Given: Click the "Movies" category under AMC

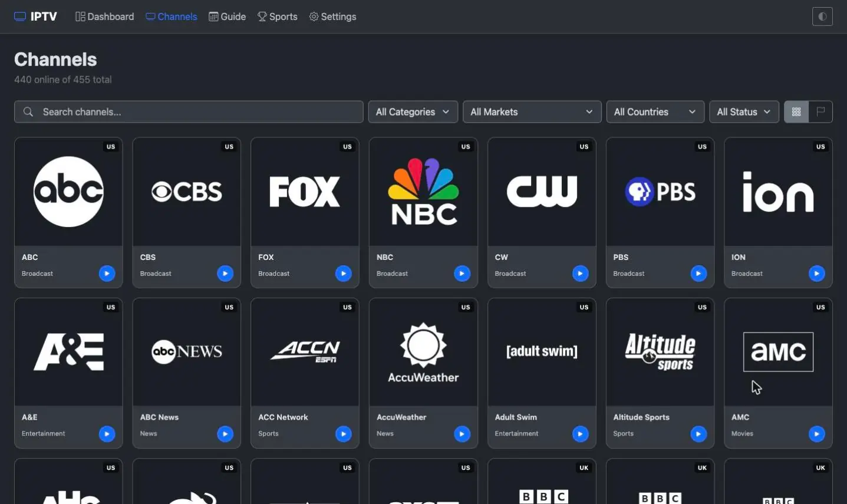Looking at the screenshot, I should [x=743, y=434].
